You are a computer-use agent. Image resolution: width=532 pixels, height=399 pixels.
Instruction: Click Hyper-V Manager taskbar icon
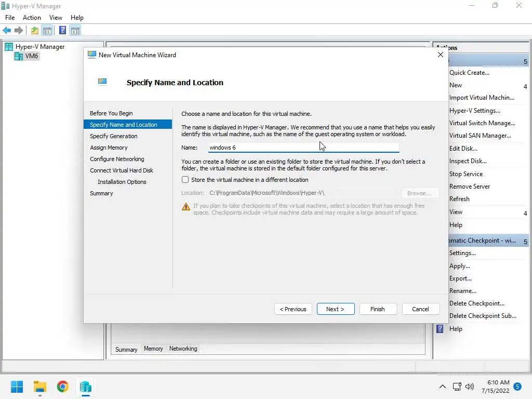pyautogui.click(x=86, y=387)
